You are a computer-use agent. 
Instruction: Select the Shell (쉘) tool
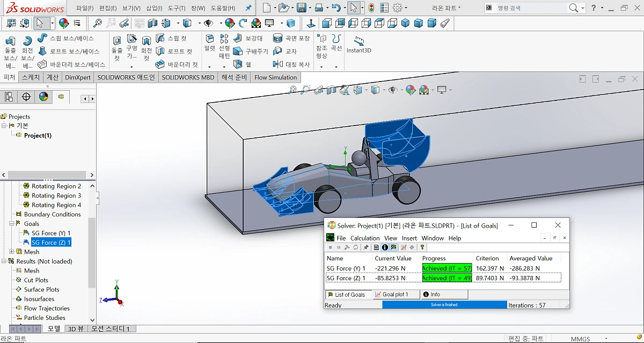[238, 64]
